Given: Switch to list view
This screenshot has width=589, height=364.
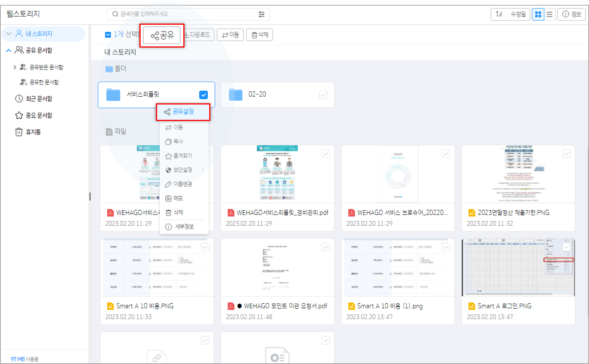Looking at the screenshot, I should (550, 14).
